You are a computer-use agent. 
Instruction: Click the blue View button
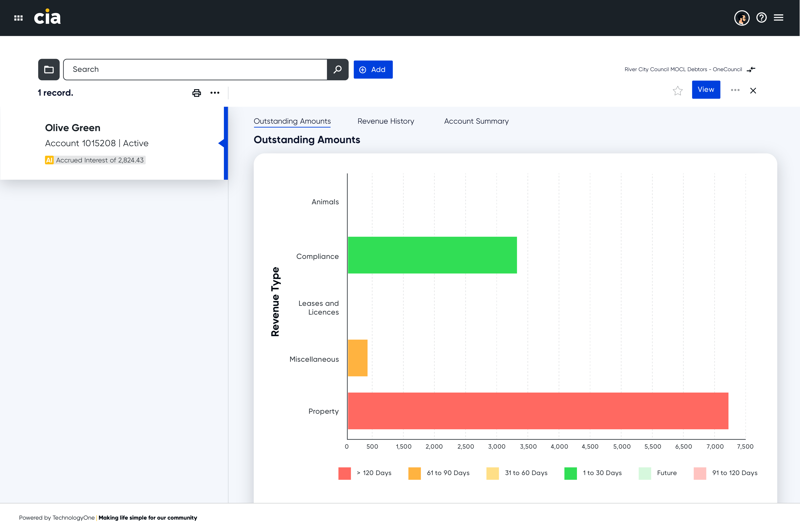coord(706,90)
